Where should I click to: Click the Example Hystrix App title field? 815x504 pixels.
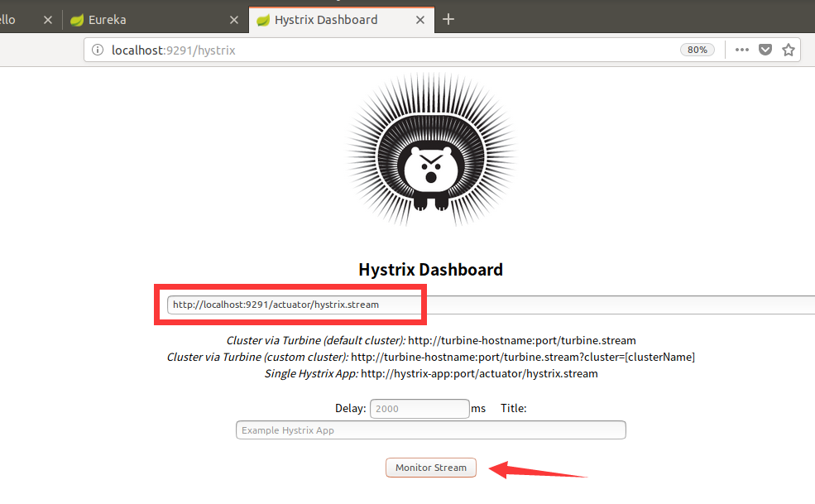pyautogui.click(x=430, y=430)
